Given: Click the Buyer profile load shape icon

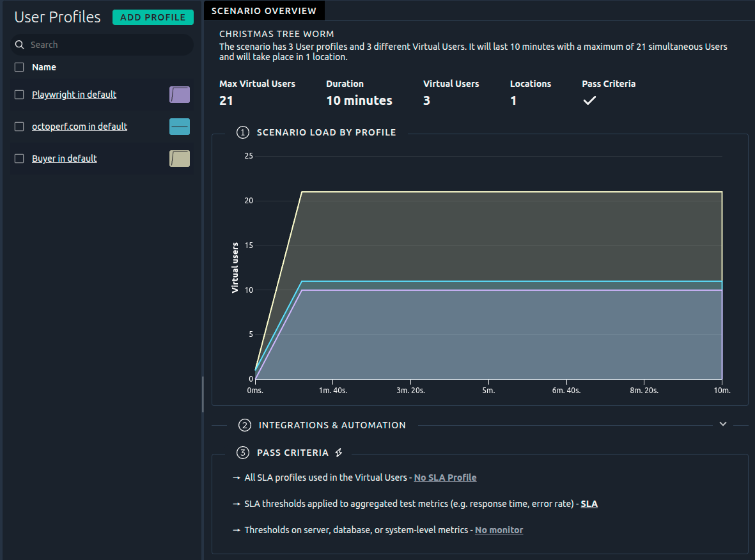Looking at the screenshot, I should tap(180, 159).
